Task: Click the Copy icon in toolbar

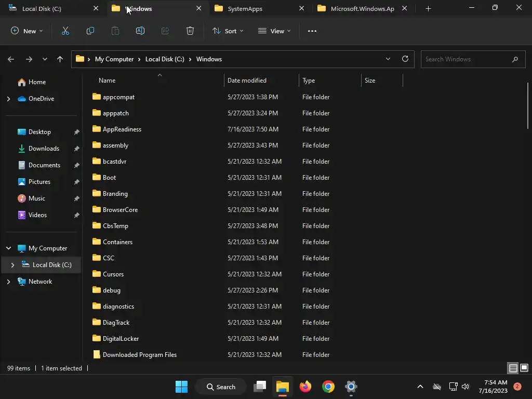Action: point(90,31)
